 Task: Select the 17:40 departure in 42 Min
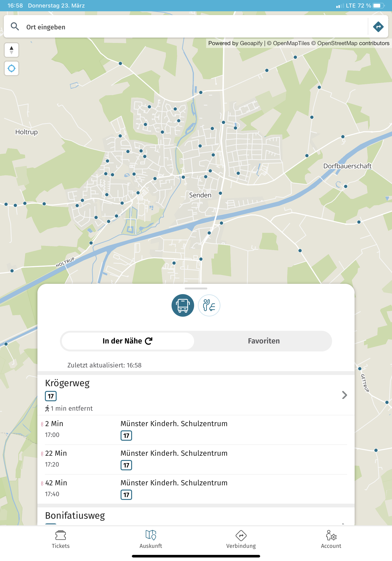[x=196, y=489]
